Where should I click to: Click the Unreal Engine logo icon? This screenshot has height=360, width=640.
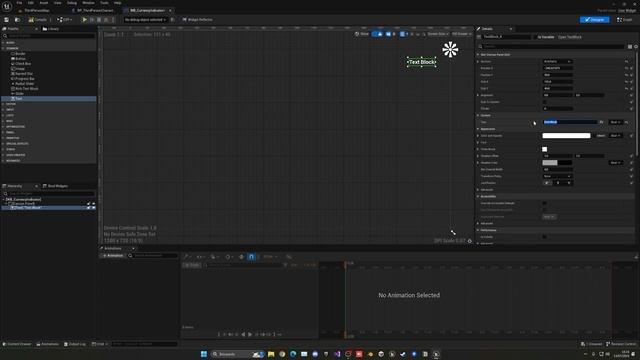point(7,7)
